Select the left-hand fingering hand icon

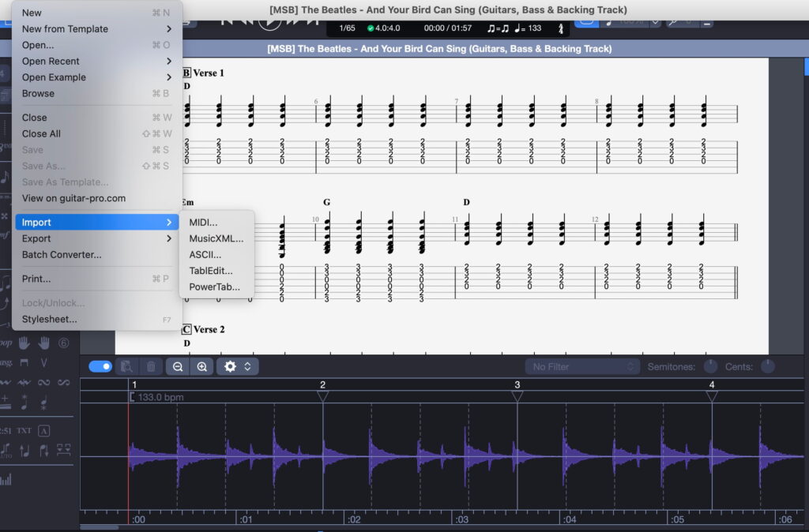[x=24, y=343]
